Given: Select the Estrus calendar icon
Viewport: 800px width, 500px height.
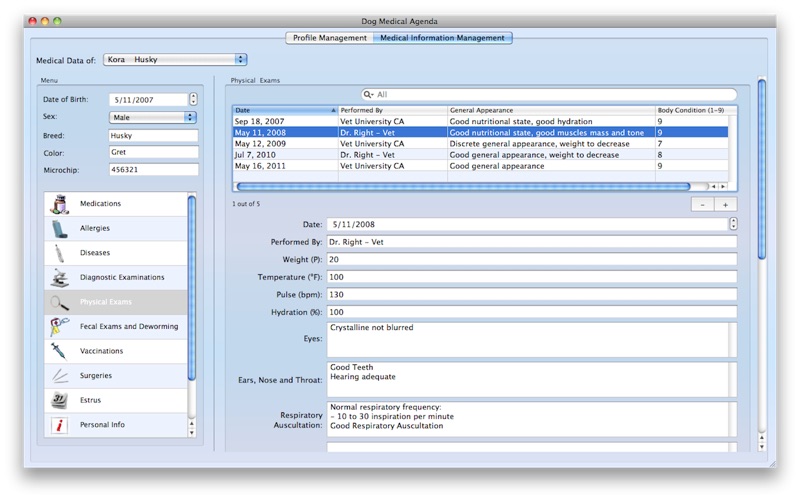Looking at the screenshot, I should [x=59, y=400].
